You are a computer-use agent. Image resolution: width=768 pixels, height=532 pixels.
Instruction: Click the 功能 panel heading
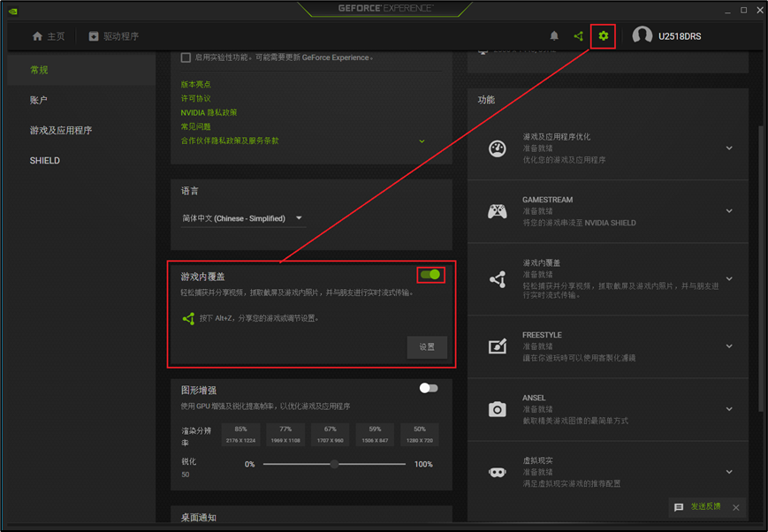[486, 100]
